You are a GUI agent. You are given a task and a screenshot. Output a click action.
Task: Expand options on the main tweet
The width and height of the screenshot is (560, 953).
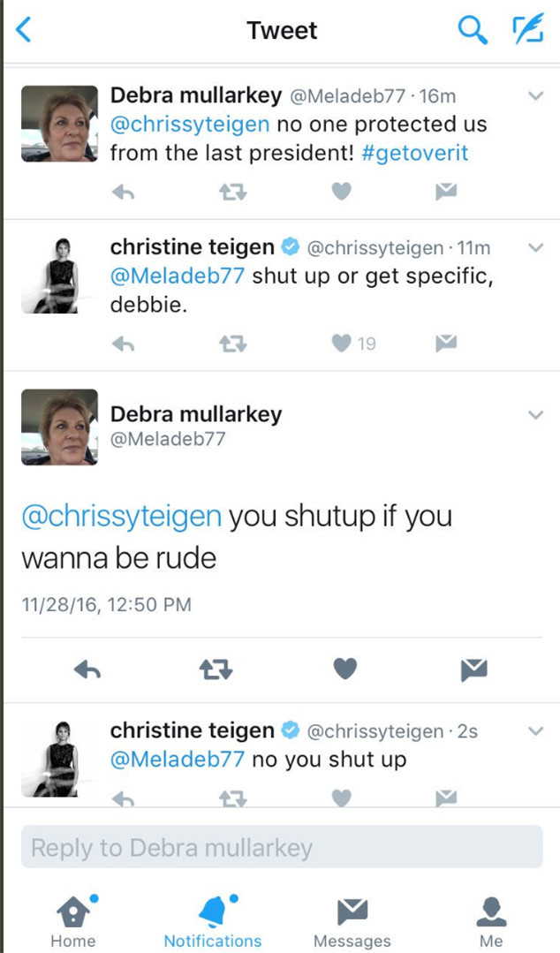tap(534, 415)
